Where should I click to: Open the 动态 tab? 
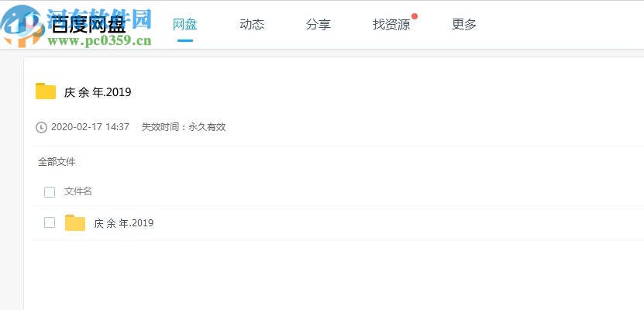click(x=252, y=24)
